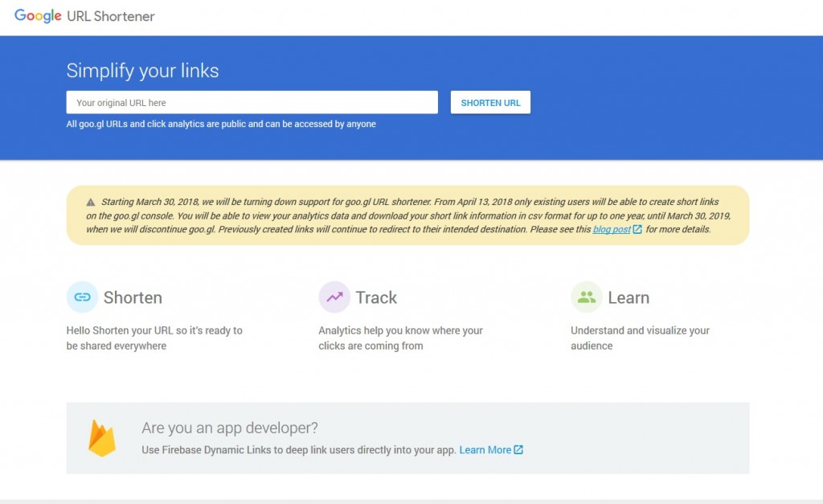Click the warning triangle icon in the notice
The image size is (823, 504).
(92, 202)
